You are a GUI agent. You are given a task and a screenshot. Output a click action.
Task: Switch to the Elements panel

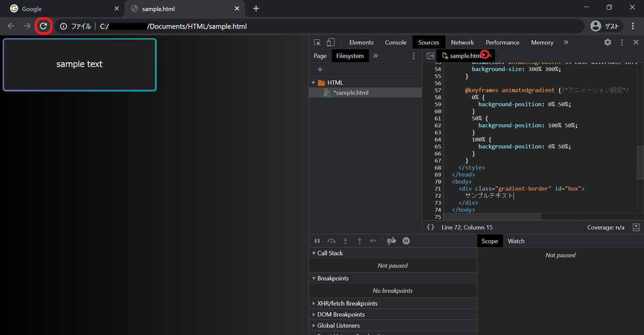point(361,42)
